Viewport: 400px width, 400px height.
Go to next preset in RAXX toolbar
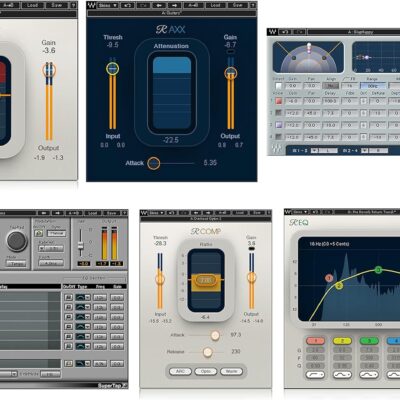point(174,5)
